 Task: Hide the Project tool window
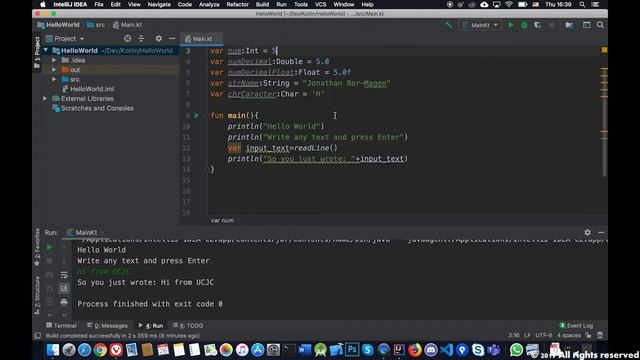[x=172, y=38]
